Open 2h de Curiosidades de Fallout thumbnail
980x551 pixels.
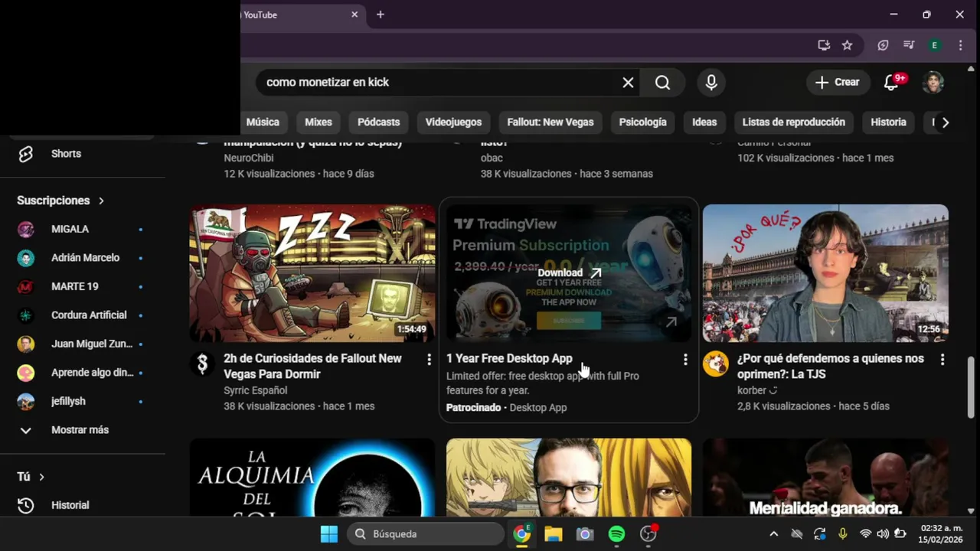(312, 273)
